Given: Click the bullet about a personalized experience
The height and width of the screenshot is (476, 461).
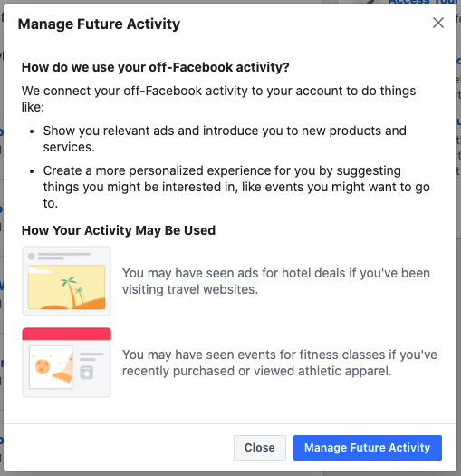Looking at the screenshot, I should pyautogui.click(x=236, y=187).
